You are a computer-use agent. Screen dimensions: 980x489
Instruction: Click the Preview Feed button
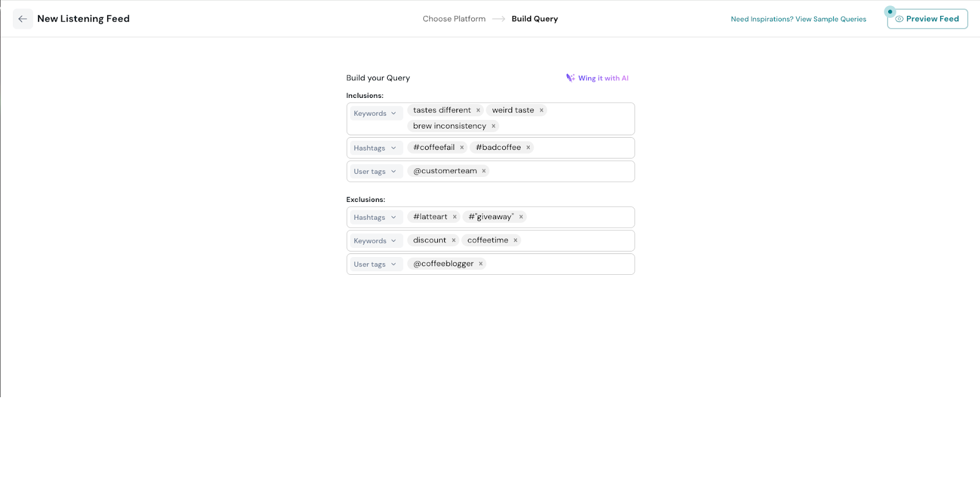[x=927, y=19]
